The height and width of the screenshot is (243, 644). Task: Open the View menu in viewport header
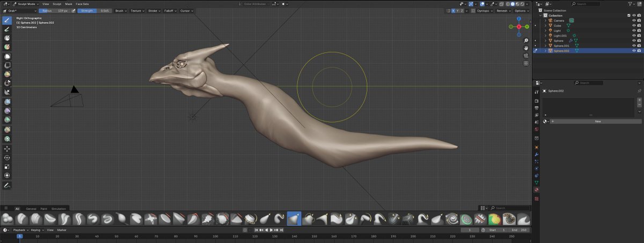(46, 4)
